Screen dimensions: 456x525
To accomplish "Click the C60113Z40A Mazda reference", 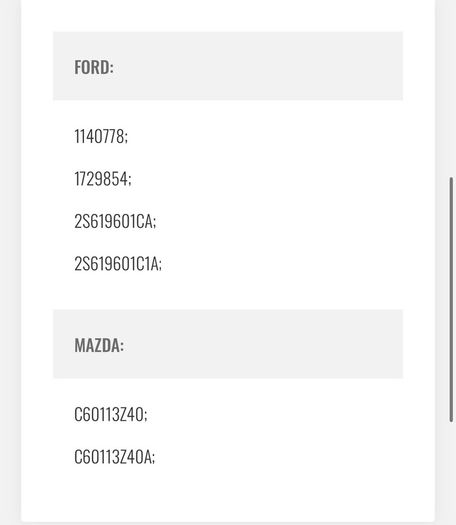I will (x=115, y=457).
